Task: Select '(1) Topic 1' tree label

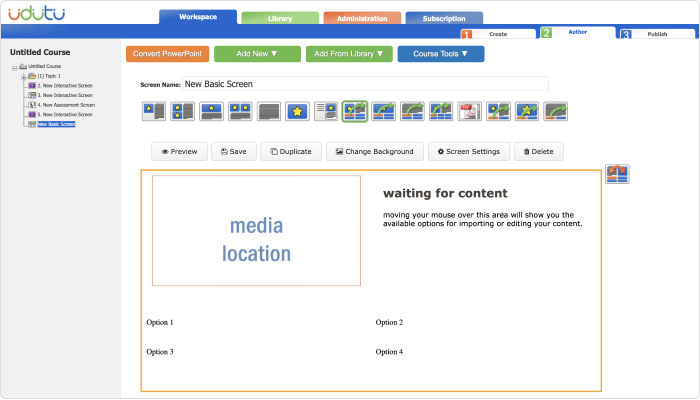Action: [x=49, y=76]
